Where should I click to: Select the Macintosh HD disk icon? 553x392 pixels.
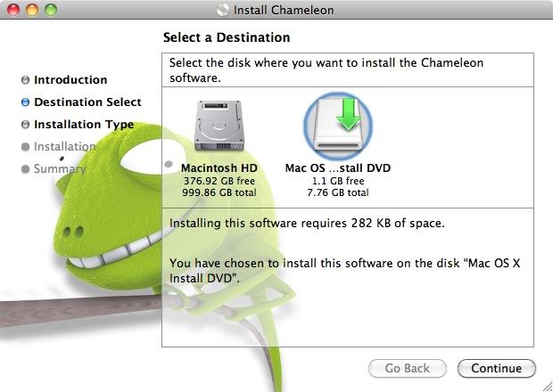[219, 126]
